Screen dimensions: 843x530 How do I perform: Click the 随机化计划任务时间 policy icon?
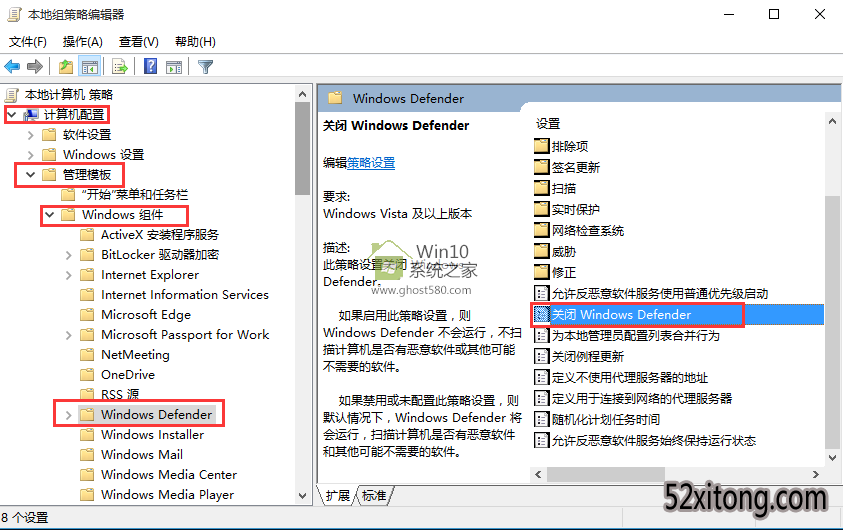pyautogui.click(x=541, y=419)
